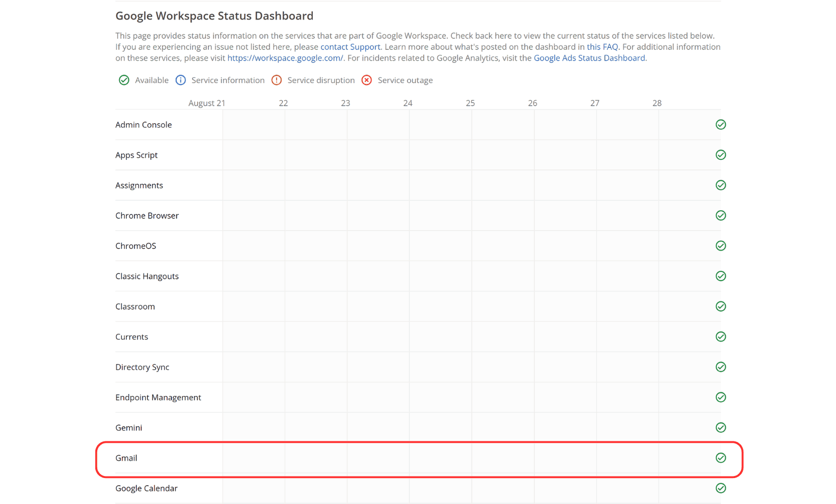Open the contact Support link

pos(350,47)
